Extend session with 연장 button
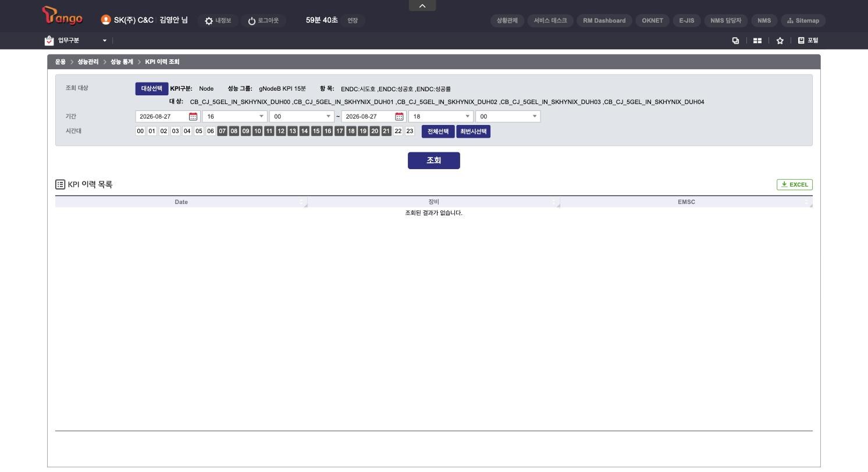868x472 pixels. (x=353, y=20)
